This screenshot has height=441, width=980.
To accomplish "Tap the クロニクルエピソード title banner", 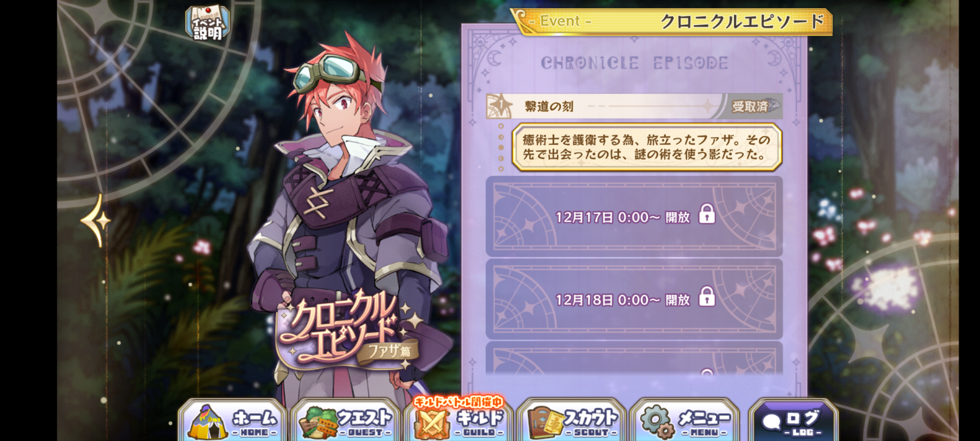I will (672, 22).
